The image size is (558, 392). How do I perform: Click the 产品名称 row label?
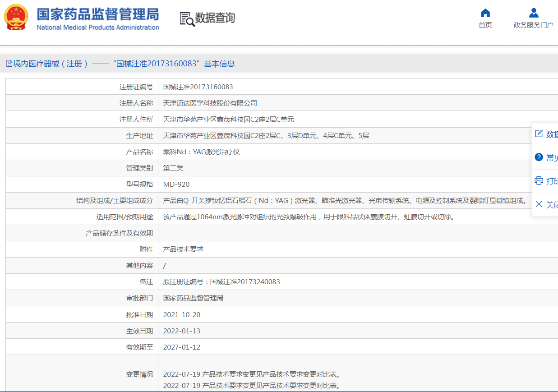tap(139, 152)
